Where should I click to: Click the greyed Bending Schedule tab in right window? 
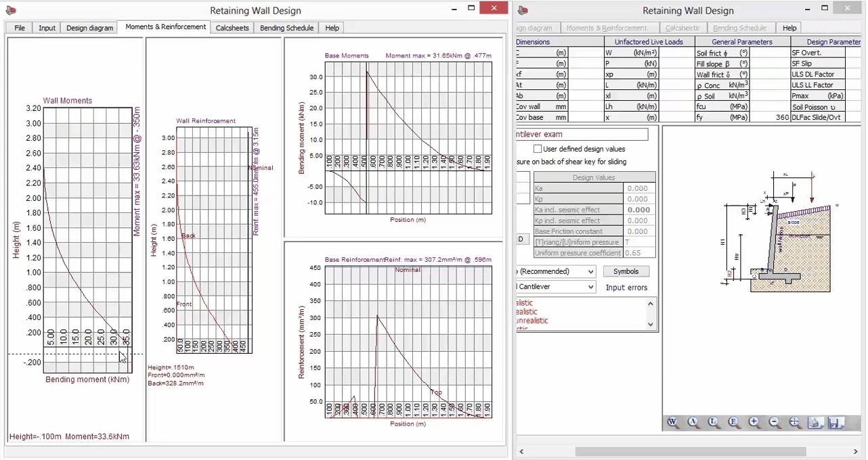739,28
